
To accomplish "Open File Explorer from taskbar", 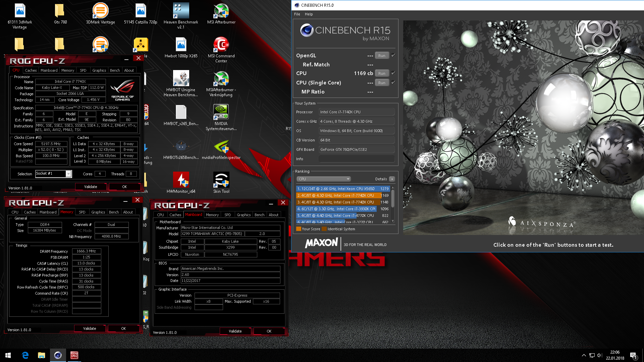I will tap(41, 355).
